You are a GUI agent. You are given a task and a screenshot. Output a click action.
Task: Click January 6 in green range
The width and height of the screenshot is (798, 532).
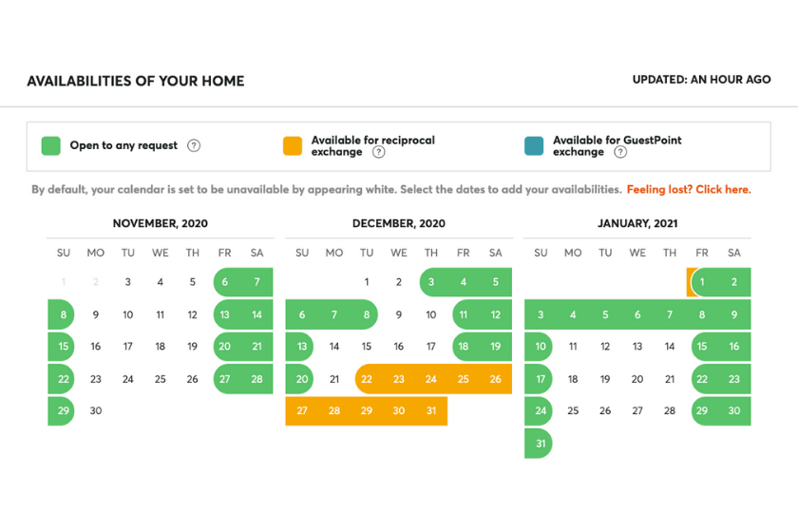coord(637,314)
